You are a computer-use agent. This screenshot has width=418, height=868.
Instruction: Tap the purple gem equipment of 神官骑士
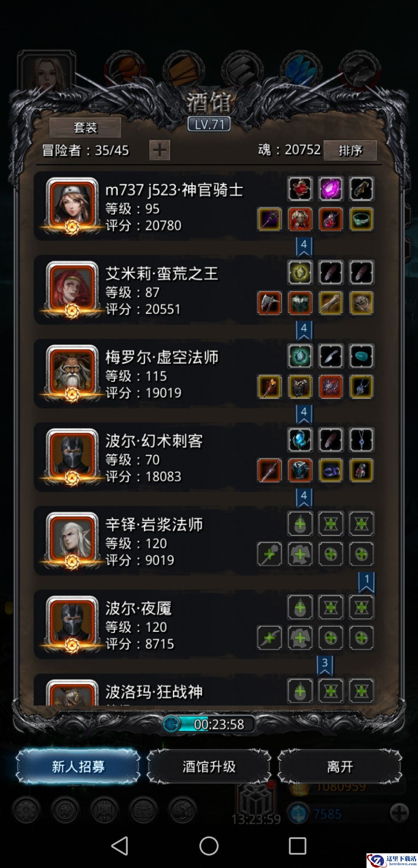(331, 189)
